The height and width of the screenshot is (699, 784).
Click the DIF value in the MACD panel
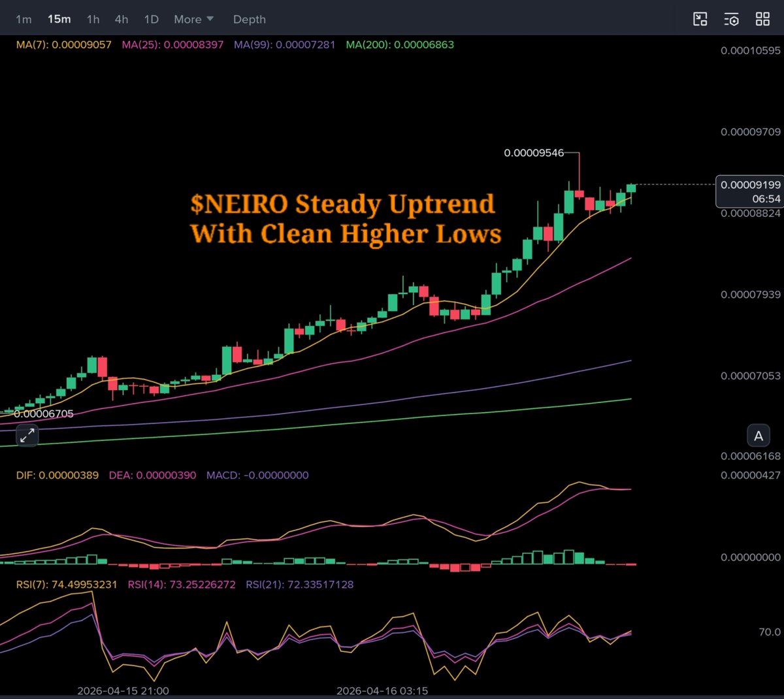point(57,475)
